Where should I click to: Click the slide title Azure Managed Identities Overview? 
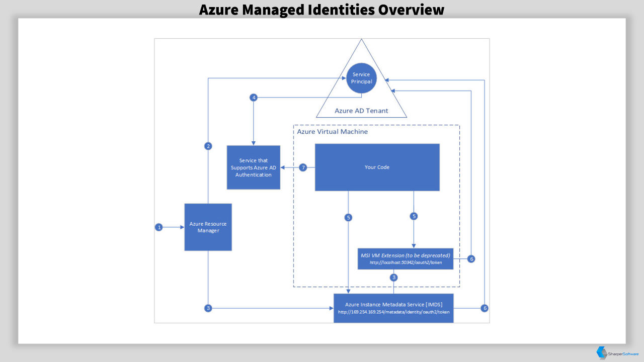[x=322, y=9]
